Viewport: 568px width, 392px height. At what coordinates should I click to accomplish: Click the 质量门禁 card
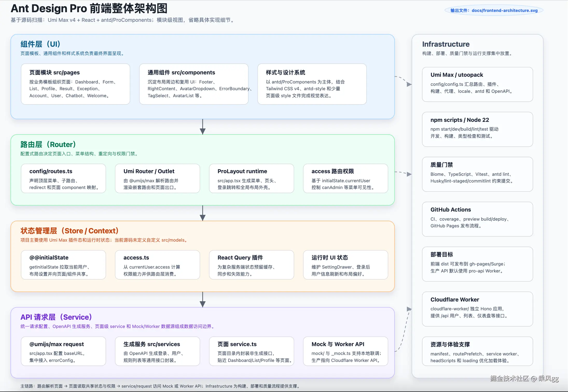(477, 174)
